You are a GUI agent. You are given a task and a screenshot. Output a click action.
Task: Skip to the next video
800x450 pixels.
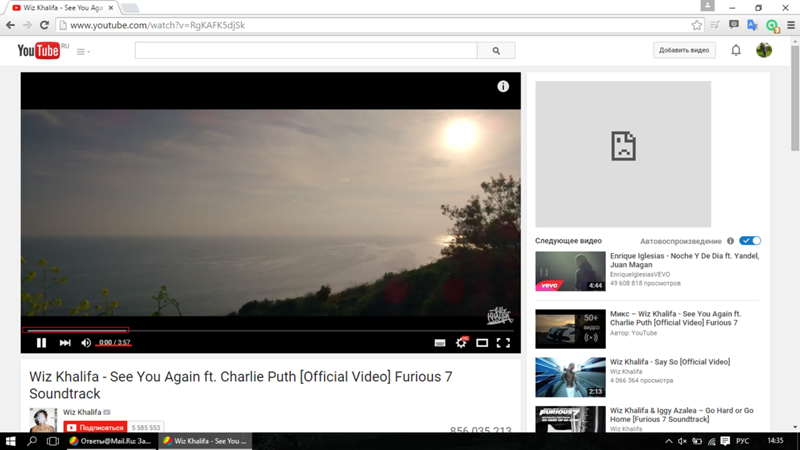click(65, 343)
